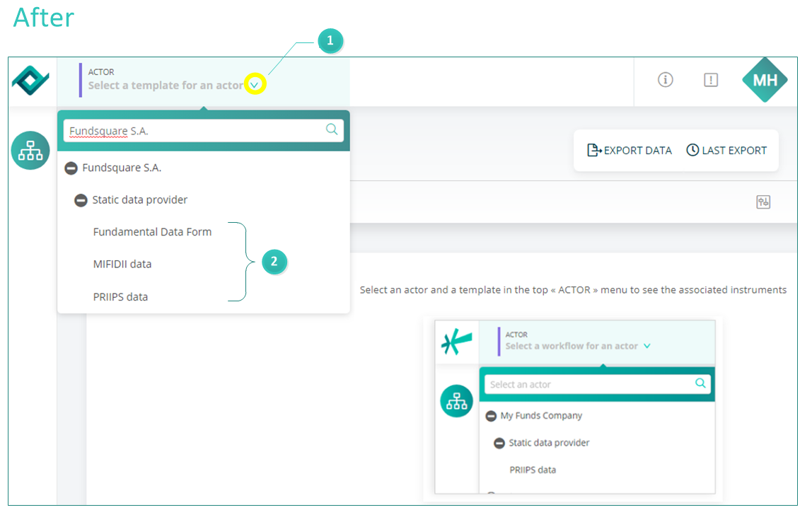The width and height of the screenshot is (812, 522).
Task: Click the star logo in the example image
Action: click(x=456, y=342)
